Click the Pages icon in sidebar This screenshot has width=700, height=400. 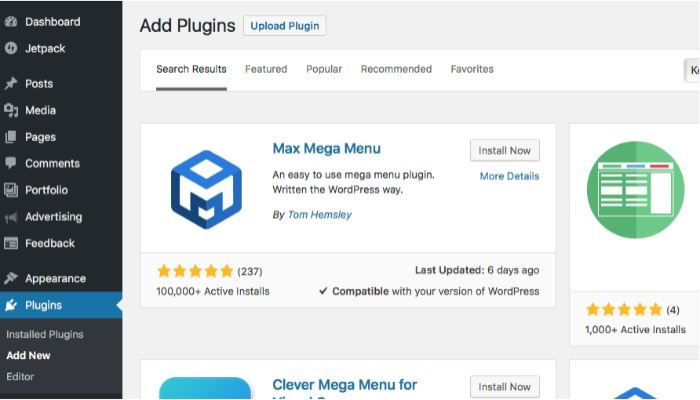11,137
